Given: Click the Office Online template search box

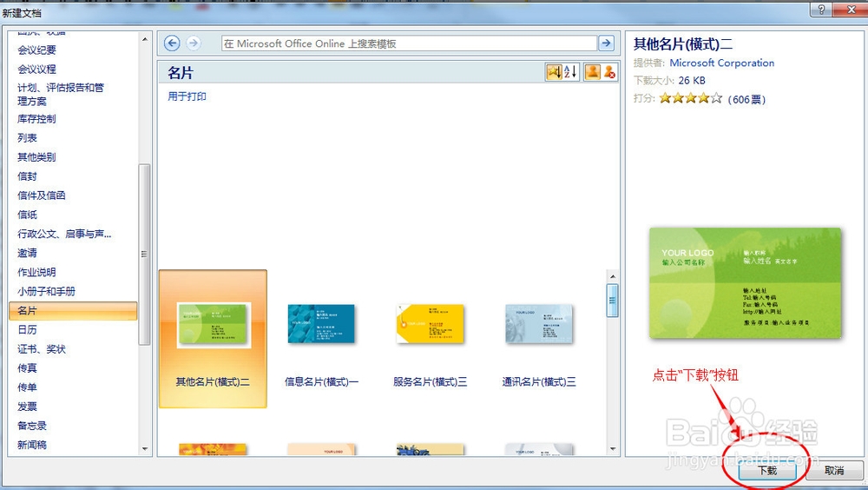Looking at the screenshot, I should click(409, 43).
